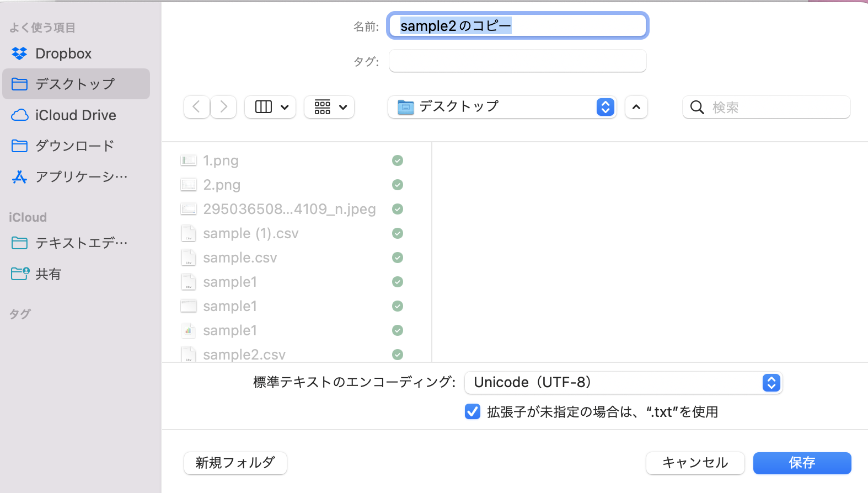Click the 保存 button

tap(802, 463)
